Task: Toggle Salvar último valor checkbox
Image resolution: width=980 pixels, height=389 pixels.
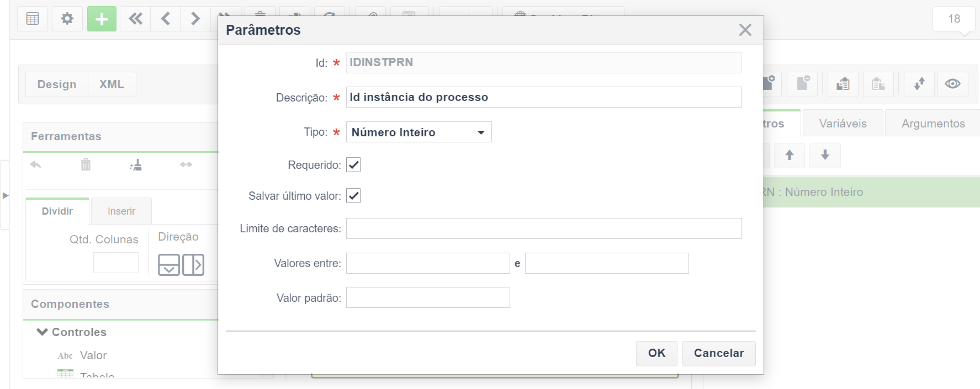Action: pos(353,196)
